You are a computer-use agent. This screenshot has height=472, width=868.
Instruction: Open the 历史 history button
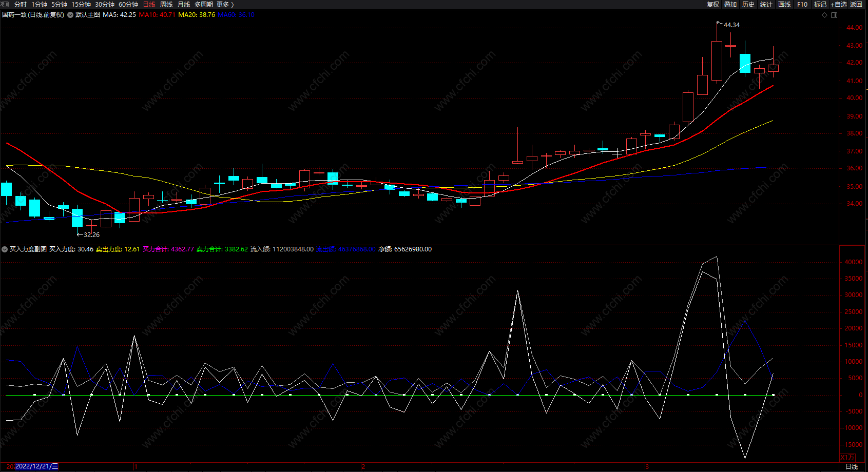pyautogui.click(x=748, y=4)
